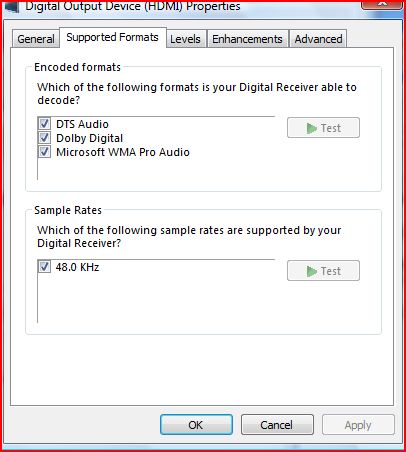Screen dimensions: 406x452
Task: Uncheck the DTS Audio checkbox
Action: (x=44, y=124)
